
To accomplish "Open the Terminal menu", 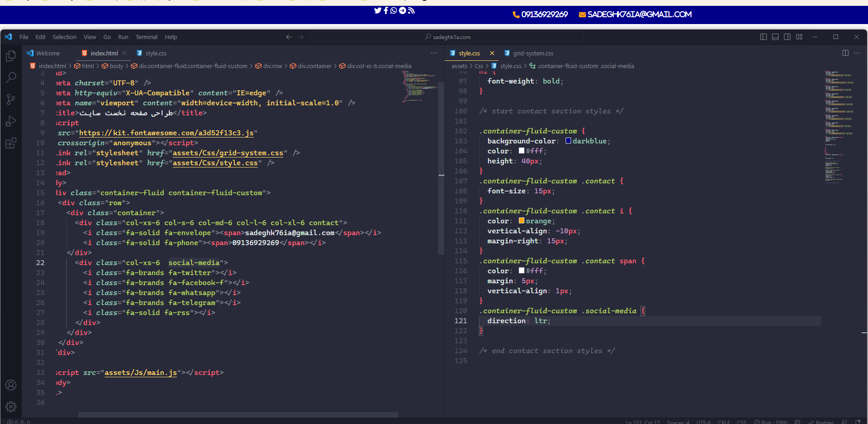I will coord(147,37).
